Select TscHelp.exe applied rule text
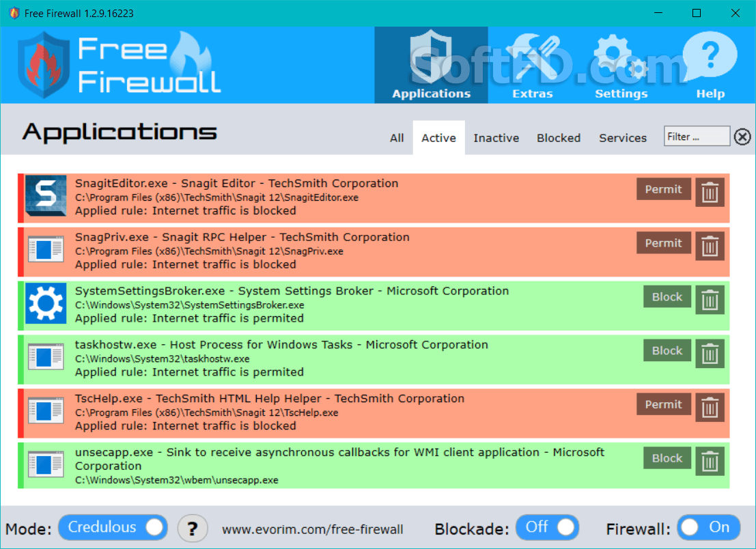The height and width of the screenshot is (549, 756). pyautogui.click(x=186, y=425)
